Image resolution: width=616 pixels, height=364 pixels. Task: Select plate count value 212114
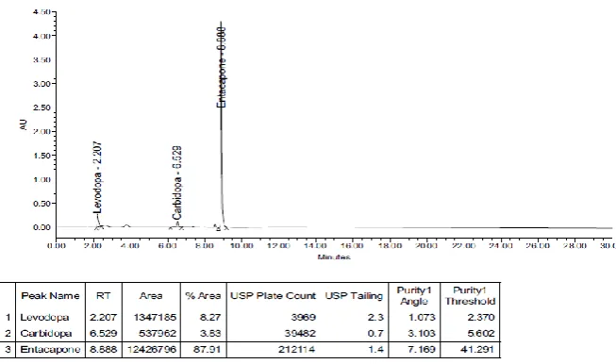(x=296, y=350)
